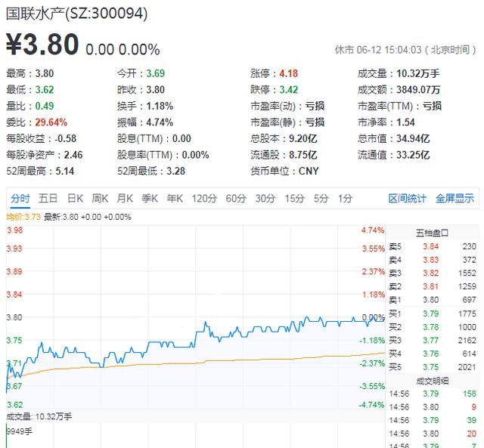Click the 均价:3.73 chart label
The width and height of the screenshot is (484, 448).
click(x=23, y=217)
